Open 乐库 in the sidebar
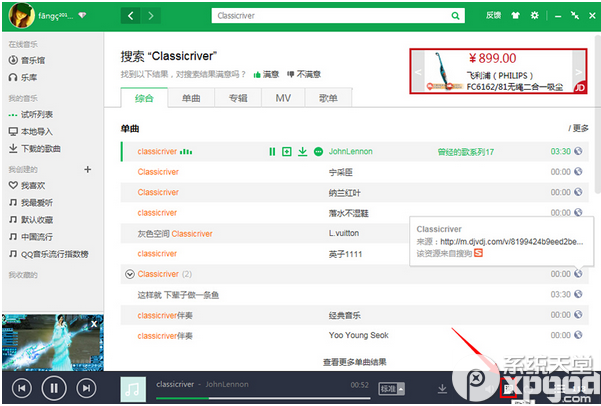This screenshot has height=406, width=601. [x=23, y=77]
